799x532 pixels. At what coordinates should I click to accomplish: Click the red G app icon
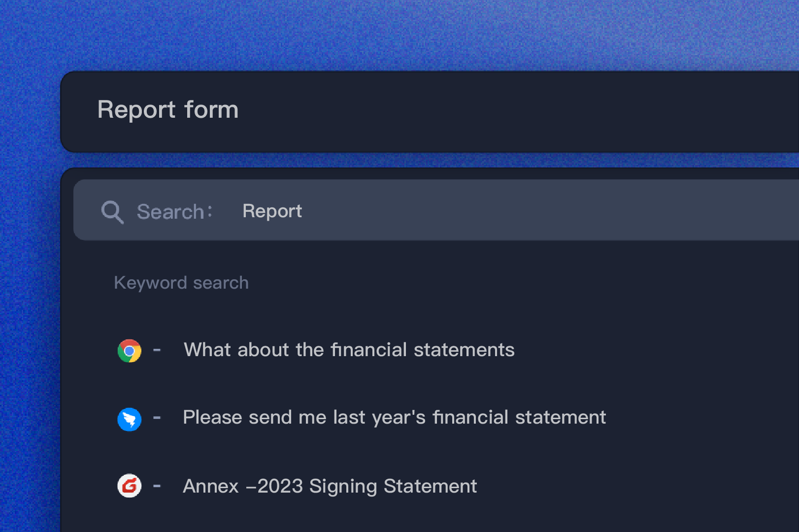[x=130, y=486]
